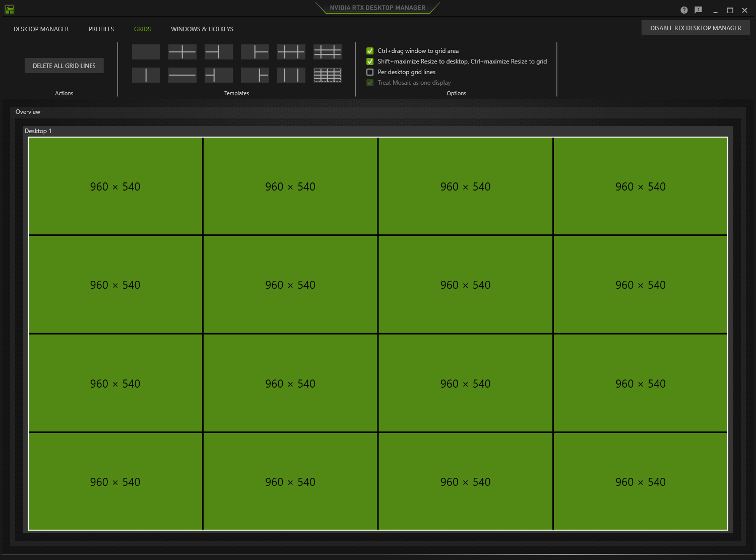Apply the 3×3 grid template
This screenshot has height=560, width=756.
coord(328,52)
